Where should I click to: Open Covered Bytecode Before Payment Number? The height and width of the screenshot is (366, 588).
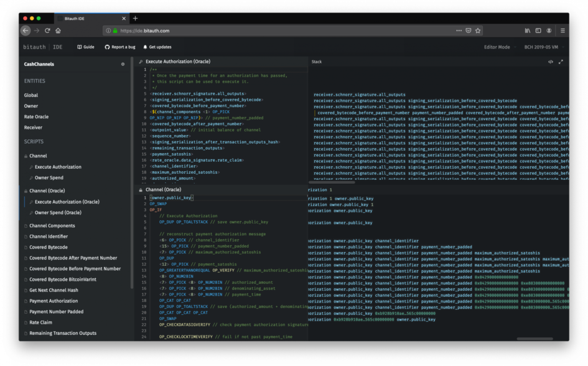[x=75, y=269]
